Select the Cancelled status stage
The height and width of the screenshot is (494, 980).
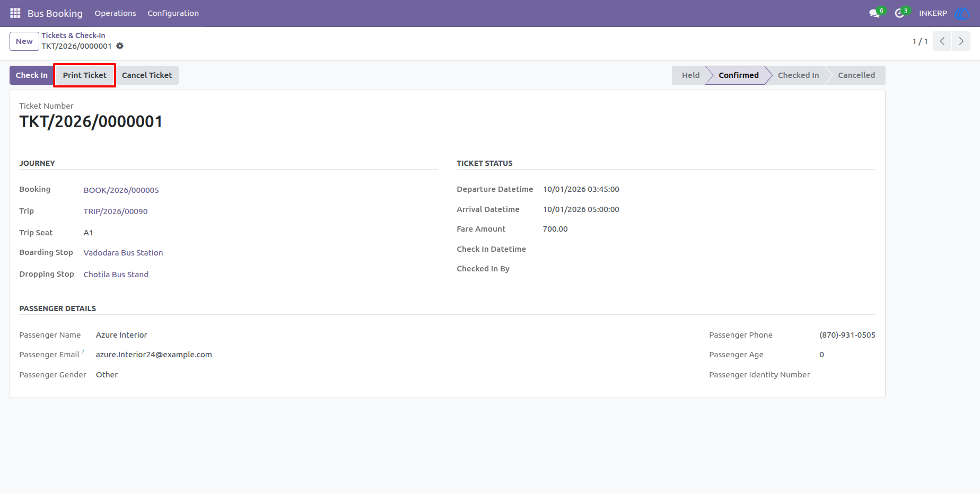(856, 75)
